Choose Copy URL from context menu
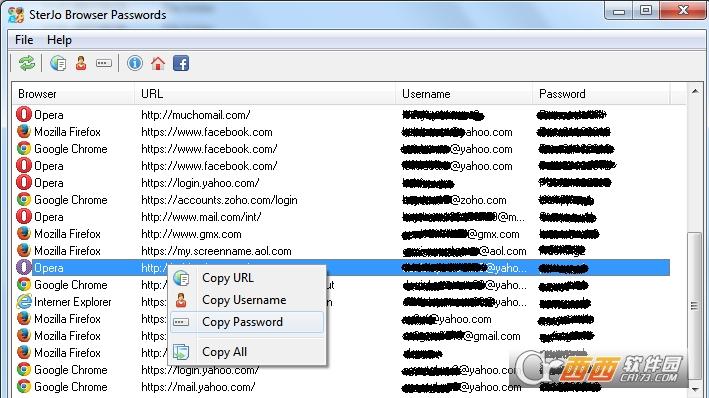 247,278
